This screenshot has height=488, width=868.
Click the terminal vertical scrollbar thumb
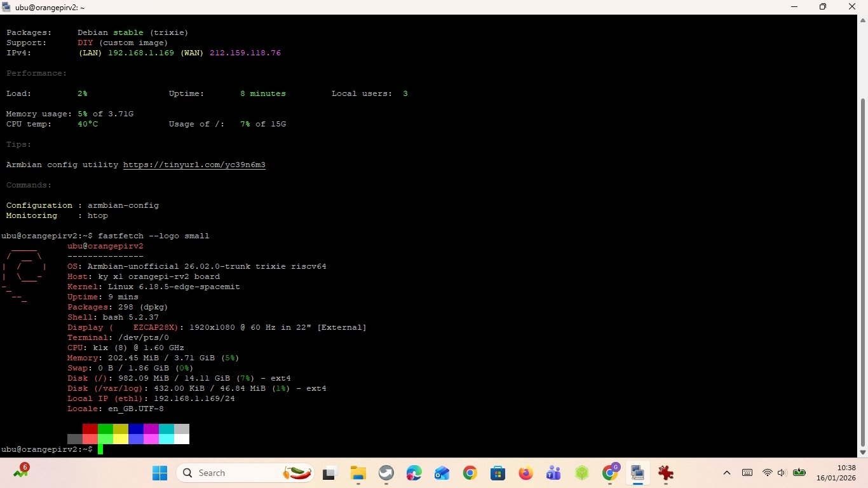pos(862,273)
